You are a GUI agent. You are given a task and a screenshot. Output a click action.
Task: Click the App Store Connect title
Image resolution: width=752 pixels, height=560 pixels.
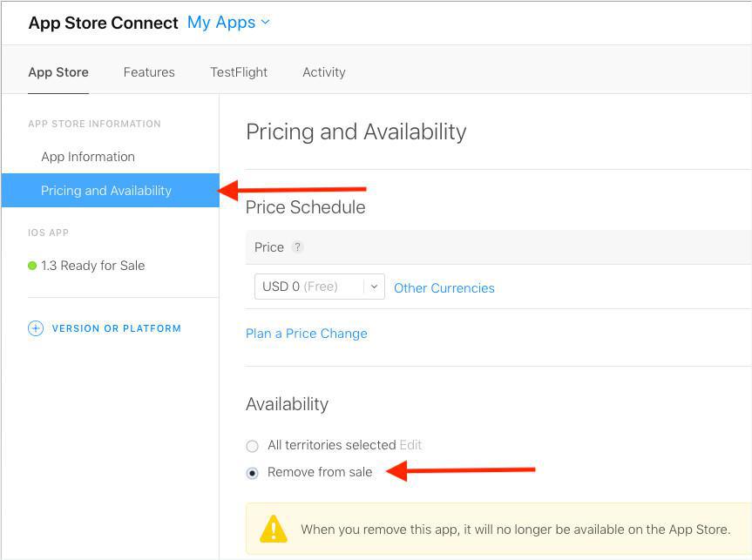103,24
